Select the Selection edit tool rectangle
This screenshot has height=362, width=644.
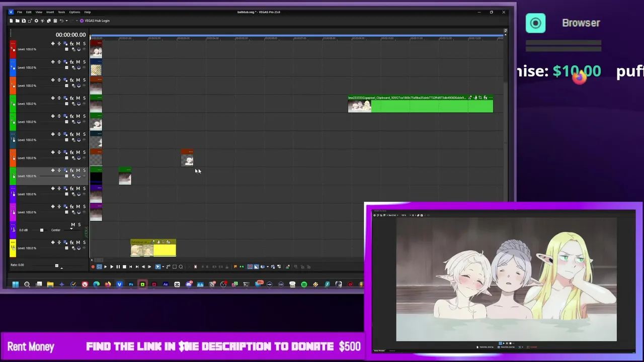[x=175, y=266]
